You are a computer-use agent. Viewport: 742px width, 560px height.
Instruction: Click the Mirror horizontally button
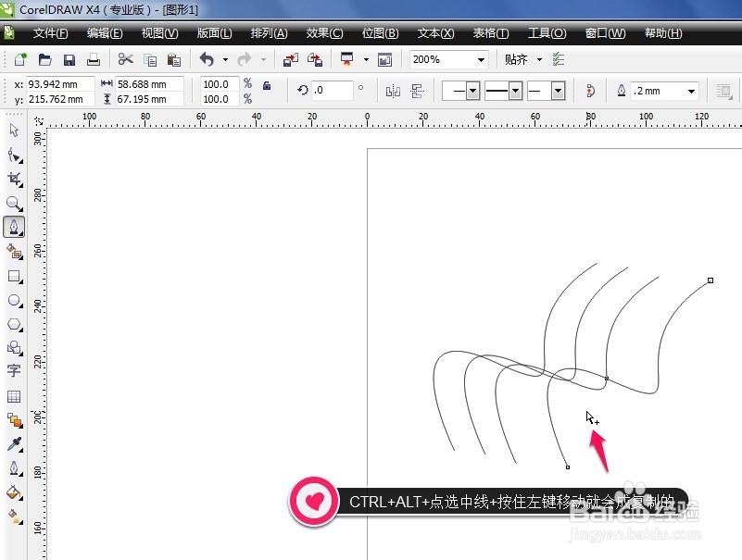(x=393, y=91)
